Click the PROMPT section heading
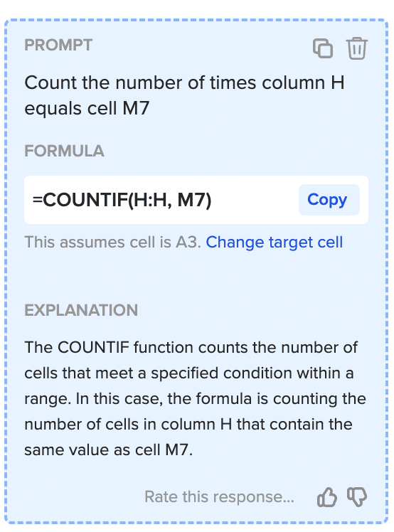This screenshot has width=394, height=532. point(58,45)
